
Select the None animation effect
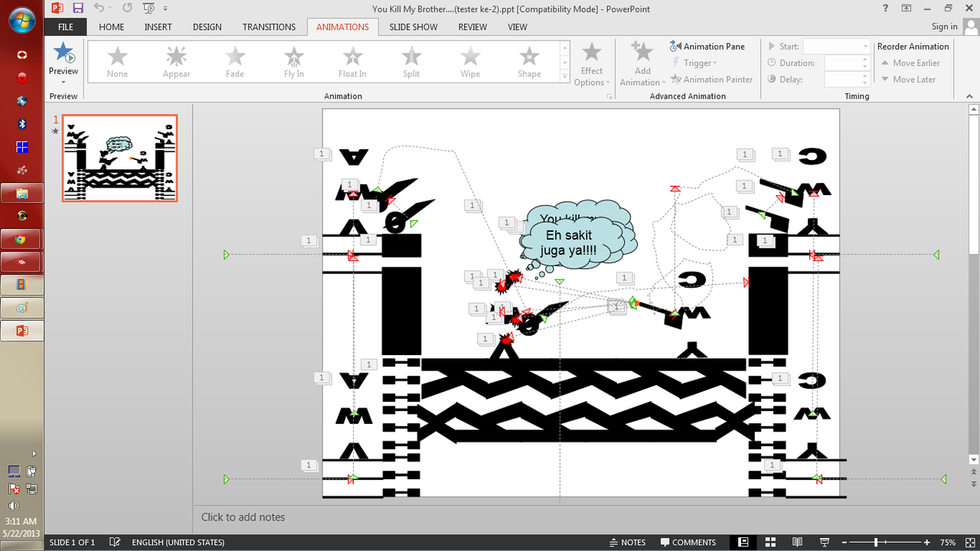(x=117, y=61)
